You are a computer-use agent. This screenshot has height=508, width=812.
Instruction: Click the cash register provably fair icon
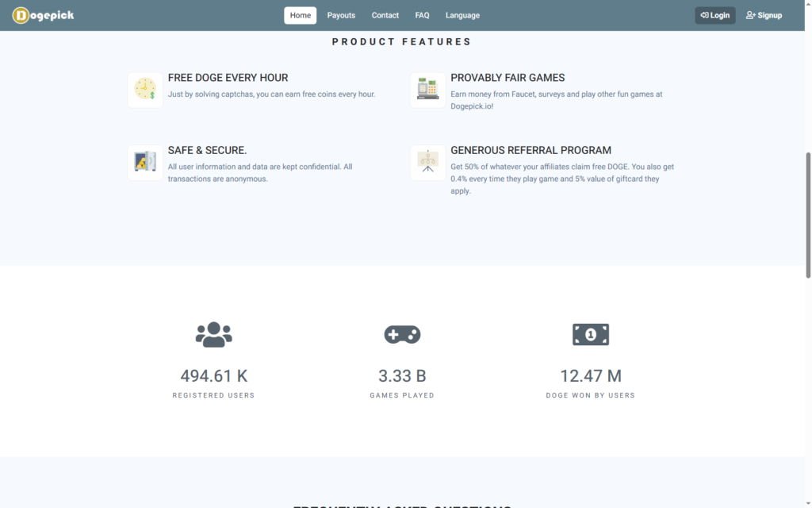coord(427,90)
